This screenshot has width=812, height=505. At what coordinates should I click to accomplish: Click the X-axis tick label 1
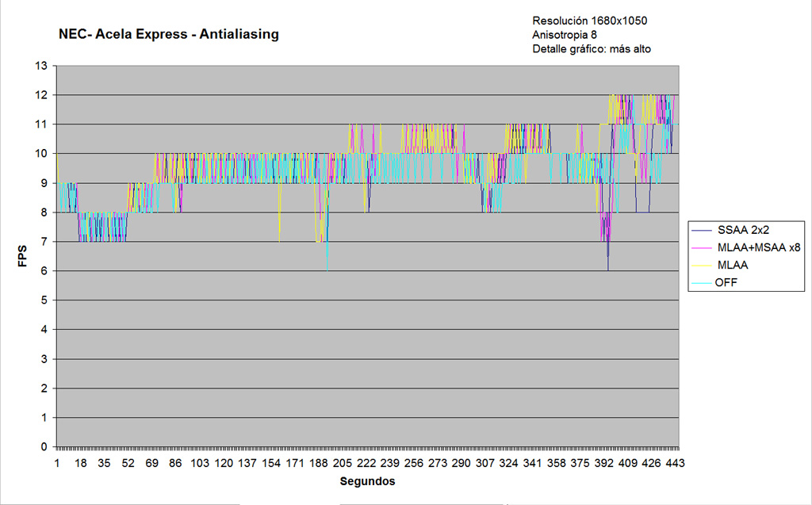pyautogui.click(x=57, y=462)
